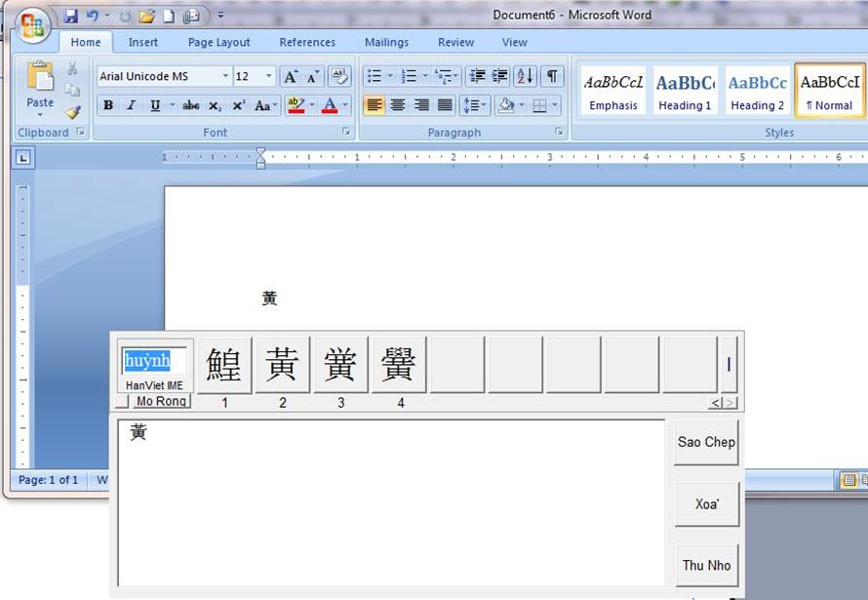Align text right
The width and height of the screenshot is (868, 600).
pyautogui.click(x=422, y=104)
